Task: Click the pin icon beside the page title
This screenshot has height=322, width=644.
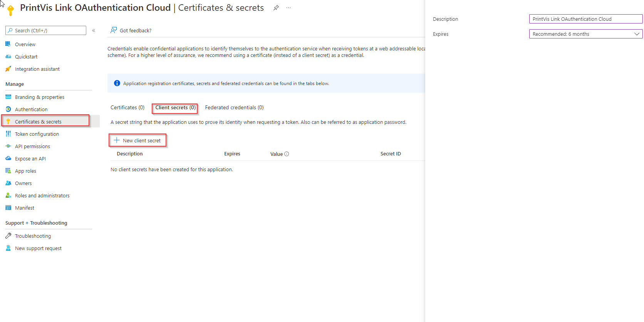Action: click(x=276, y=8)
